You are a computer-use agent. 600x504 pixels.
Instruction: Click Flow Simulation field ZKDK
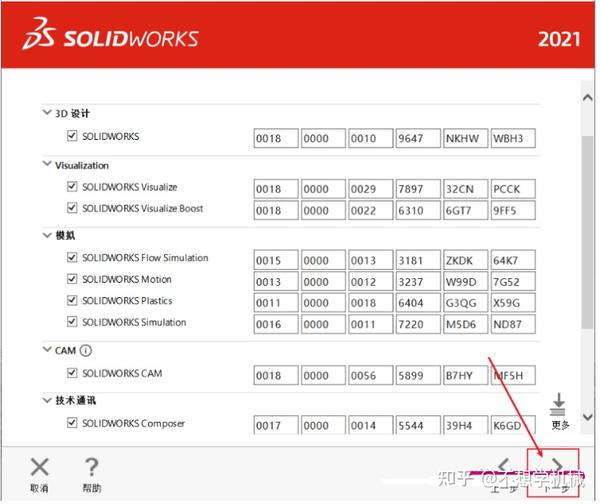pyautogui.click(x=465, y=260)
